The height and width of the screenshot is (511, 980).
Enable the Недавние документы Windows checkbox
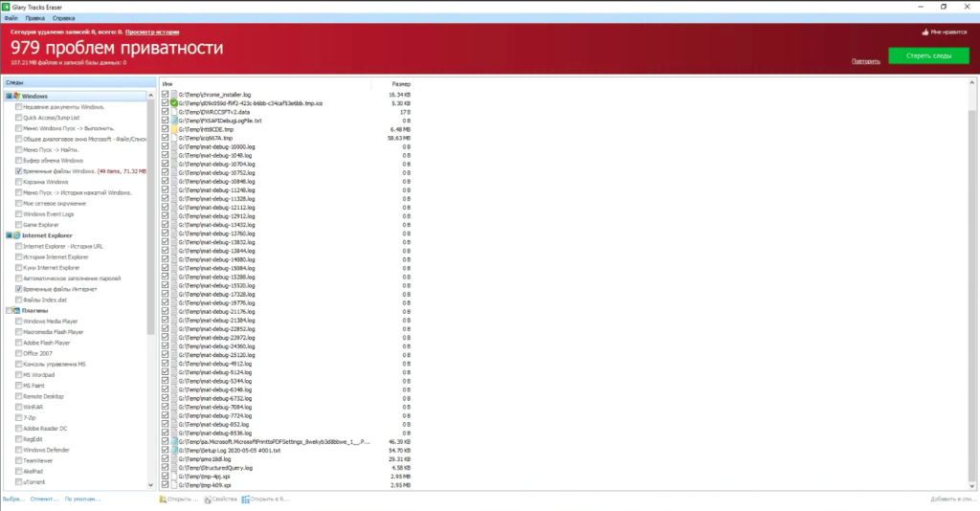[19, 107]
